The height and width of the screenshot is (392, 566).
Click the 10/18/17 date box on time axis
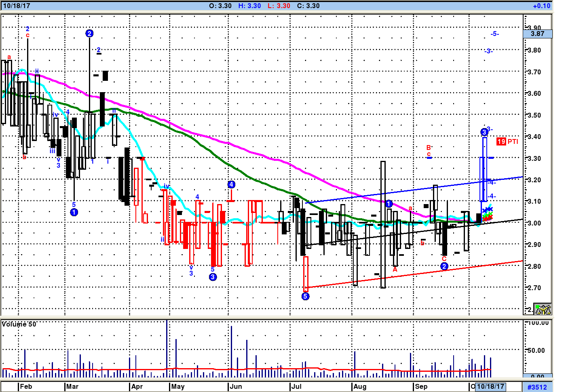490,386
